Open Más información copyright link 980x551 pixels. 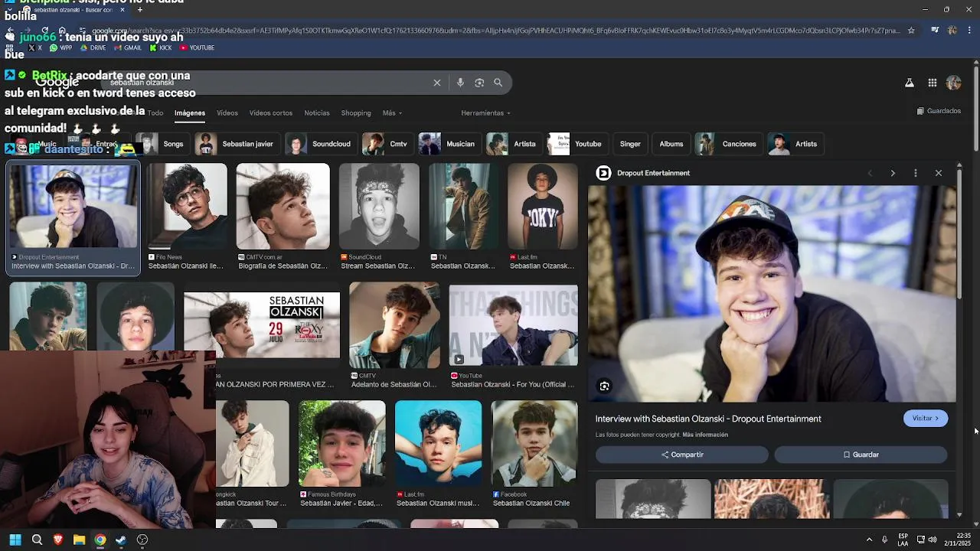(705, 435)
